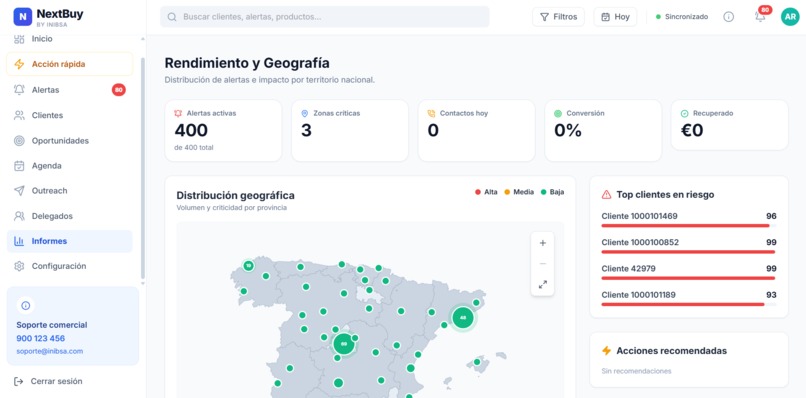This screenshot has height=398, width=806.
Task: Click soporte@inibsa.com email link
Action: [x=50, y=351]
